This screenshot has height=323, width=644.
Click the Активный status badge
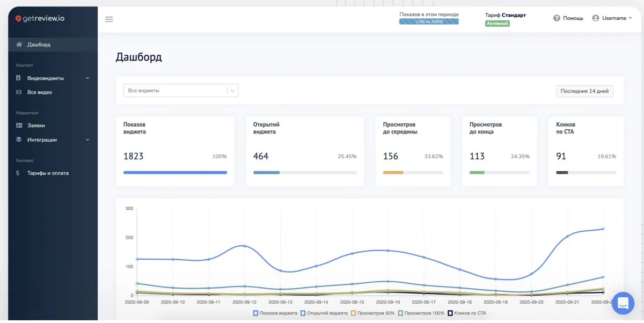click(x=497, y=24)
